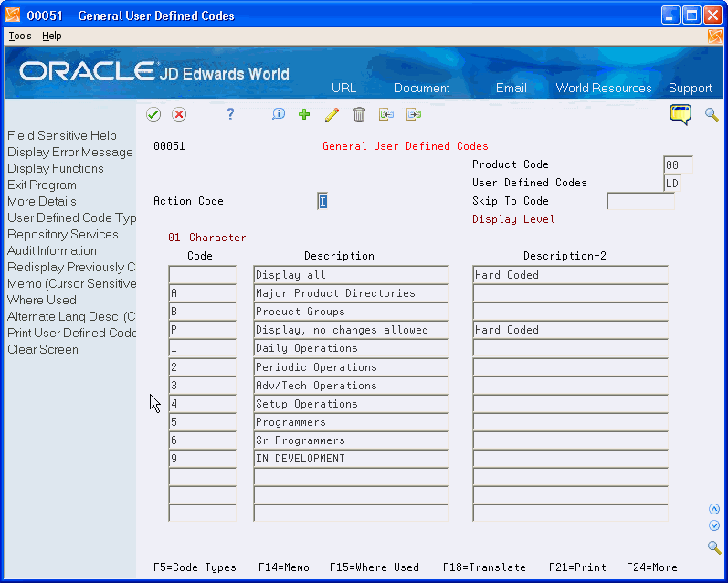The width and height of the screenshot is (728, 583).
Task: Click Exit Program in sidebar
Action: point(42,185)
